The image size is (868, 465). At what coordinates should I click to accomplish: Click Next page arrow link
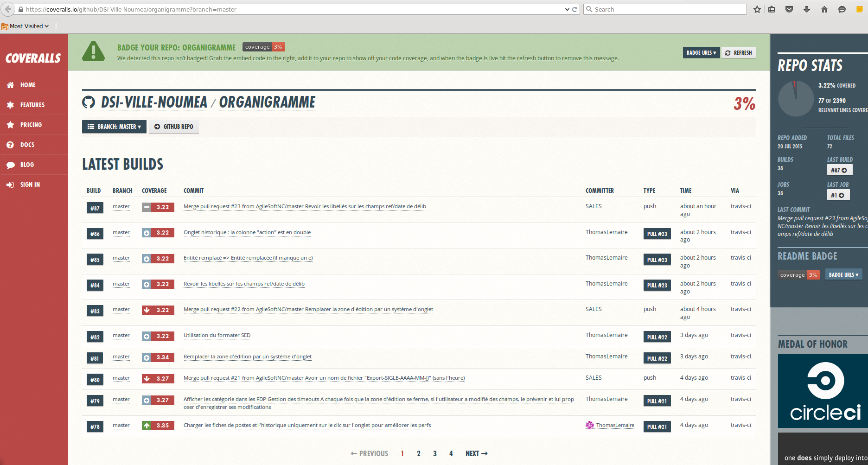coord(477,453)
